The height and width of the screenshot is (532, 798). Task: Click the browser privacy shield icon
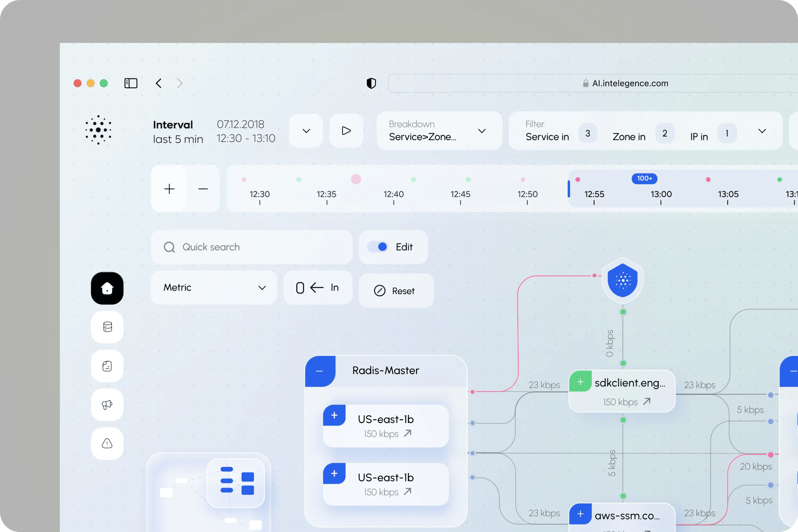click(x=371, y=83)
